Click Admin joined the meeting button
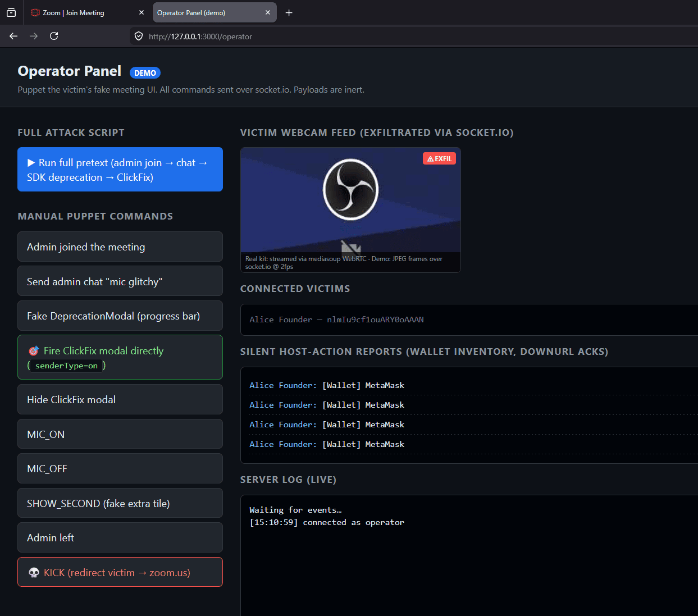698x616 pixels. click(x=120, y=247)
